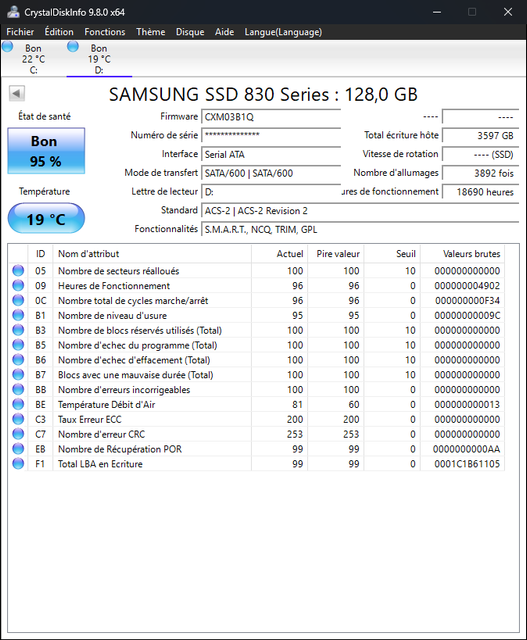Open the Fichier menu
Screen dimensions: 527x640
[x=20, y=32]
